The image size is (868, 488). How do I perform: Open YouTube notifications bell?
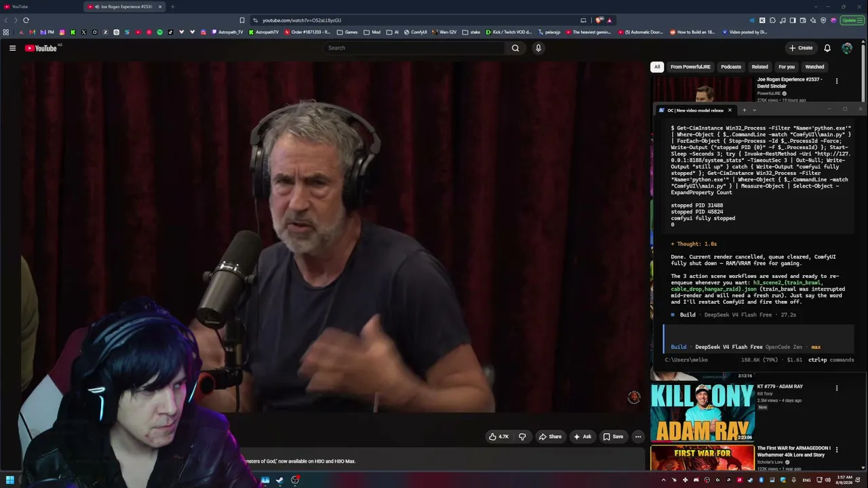click(x=827, y=48)
